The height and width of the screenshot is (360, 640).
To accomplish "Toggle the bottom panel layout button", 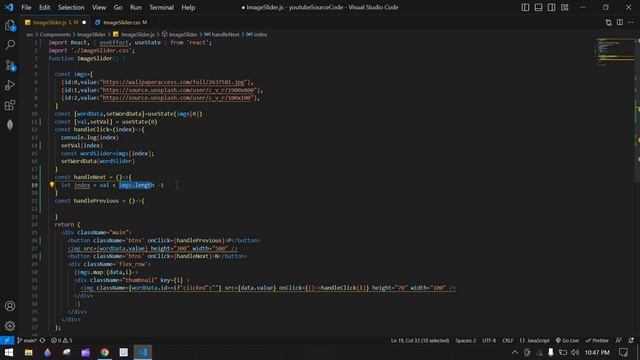I will [538, 7].
